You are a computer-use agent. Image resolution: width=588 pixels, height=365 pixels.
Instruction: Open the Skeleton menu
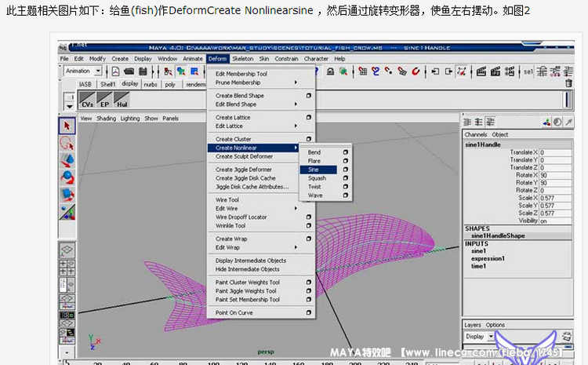pos(242,59)
